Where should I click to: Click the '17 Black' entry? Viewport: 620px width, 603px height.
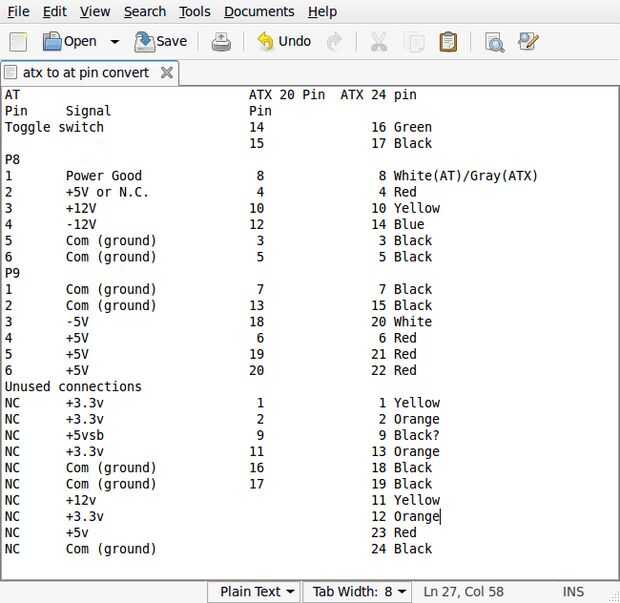401,144
